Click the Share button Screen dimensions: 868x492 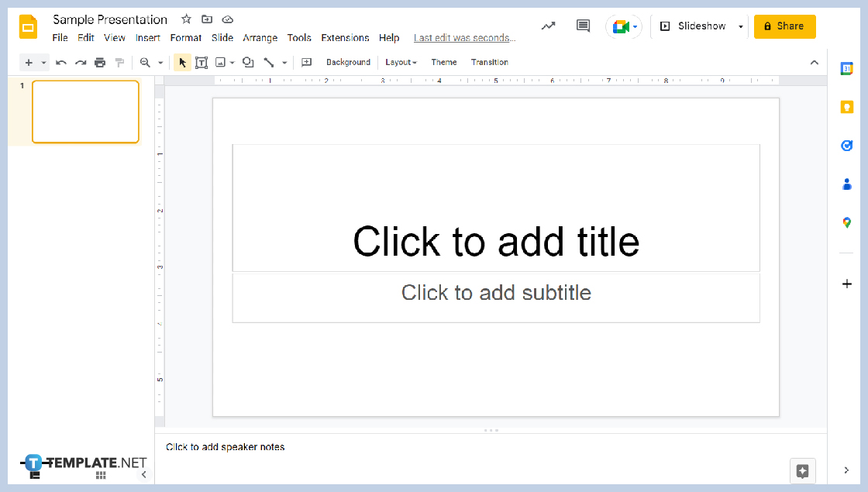pyautogui.click(x=784, y=26)
